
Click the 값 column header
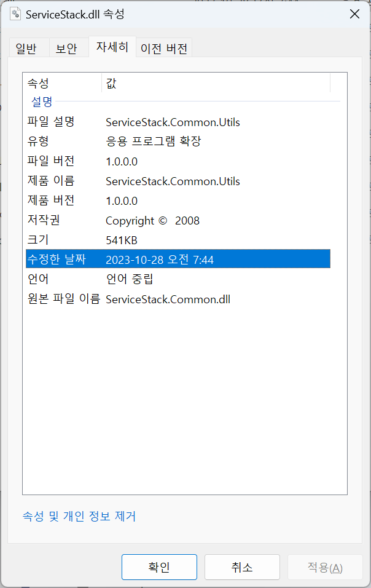[216, 83]
